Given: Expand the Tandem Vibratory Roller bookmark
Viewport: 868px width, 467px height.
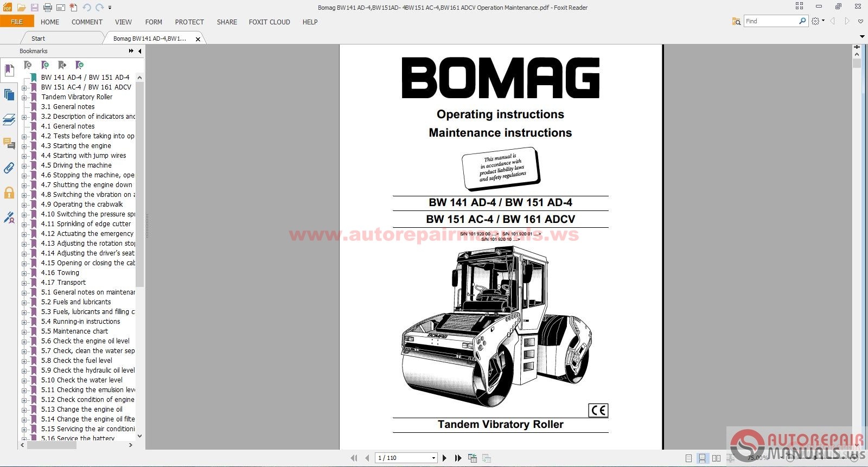Looking at the screenshot, I should pyautogui.click(x=24, y=97).
